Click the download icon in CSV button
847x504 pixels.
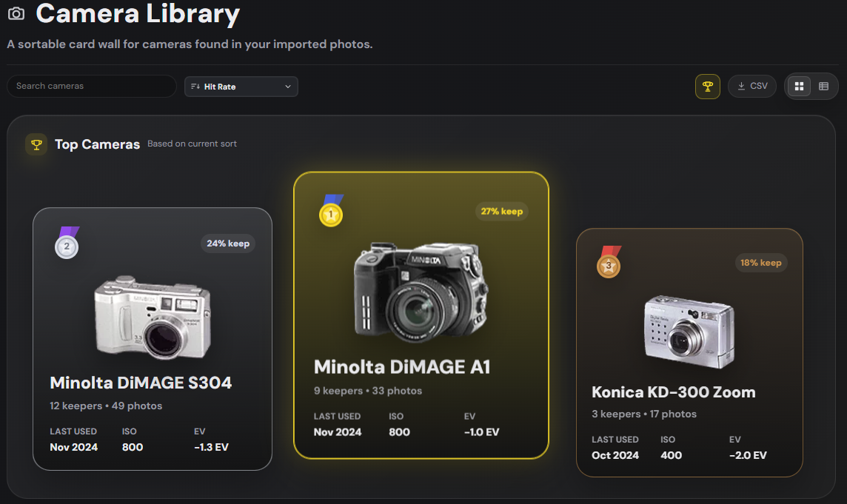coord(742,86)
